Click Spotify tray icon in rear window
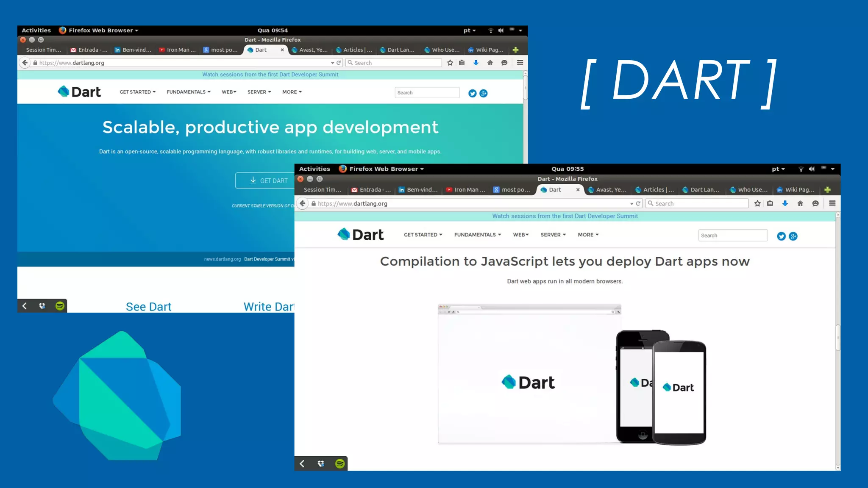Image resolution: width=868 pixels, height=488 pixels. click(x=60, y=306)
